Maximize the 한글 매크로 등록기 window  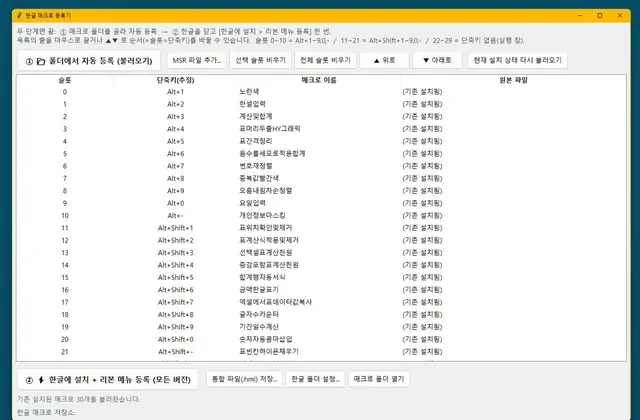click(600, 16)
